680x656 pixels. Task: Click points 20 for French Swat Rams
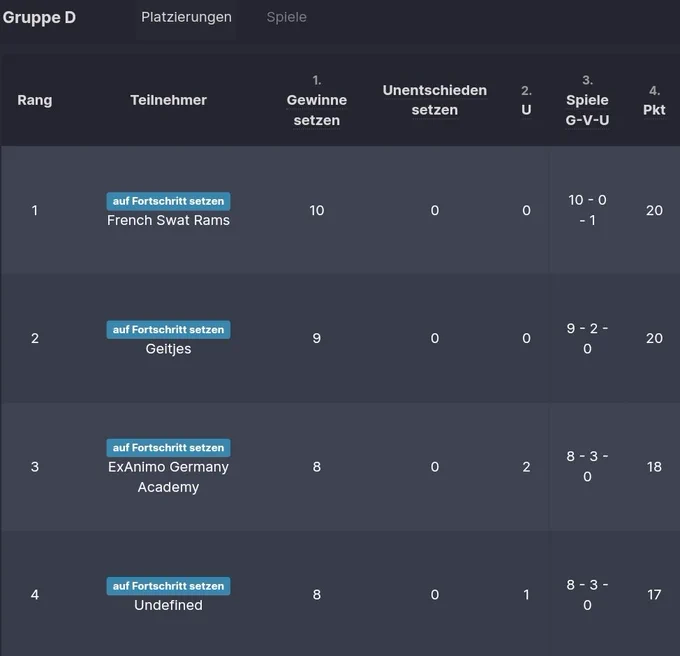pos(654,210)
